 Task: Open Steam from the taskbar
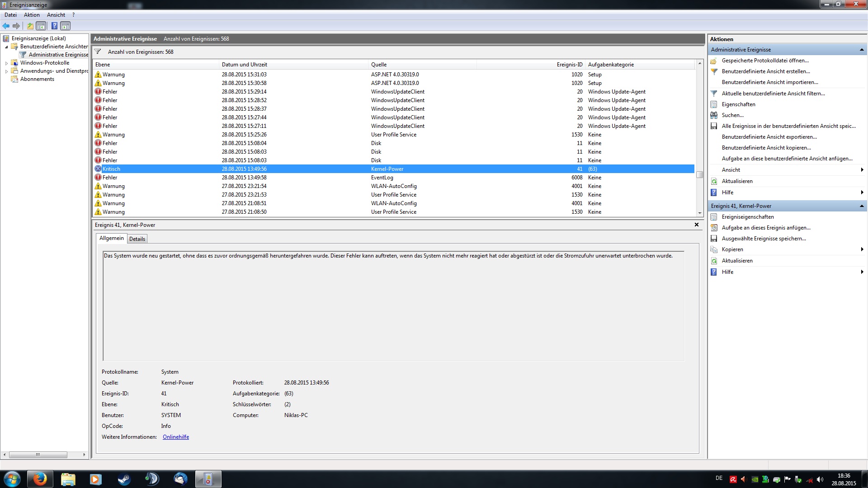[124, 479]
